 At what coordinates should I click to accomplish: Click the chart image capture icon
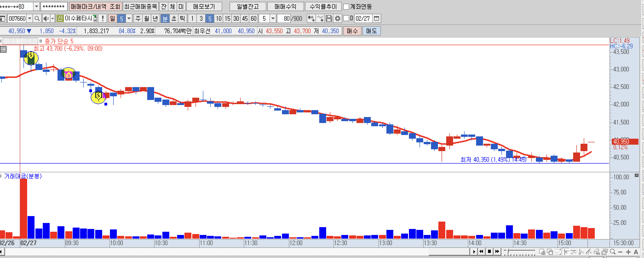pyautogui.click(x=605, y=252)
